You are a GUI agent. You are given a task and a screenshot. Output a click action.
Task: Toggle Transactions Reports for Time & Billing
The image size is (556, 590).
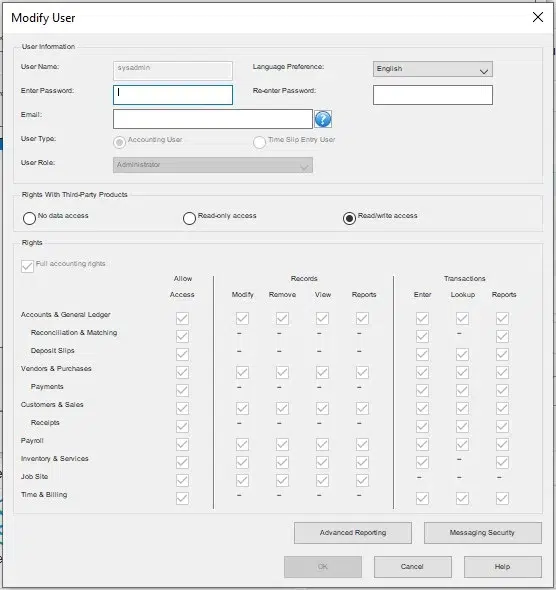[503, 499]
